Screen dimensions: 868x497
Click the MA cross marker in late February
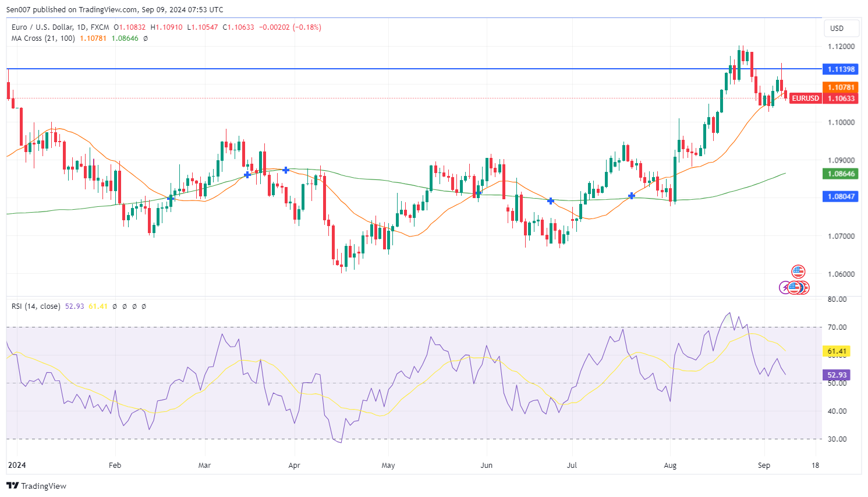(171, 198)
